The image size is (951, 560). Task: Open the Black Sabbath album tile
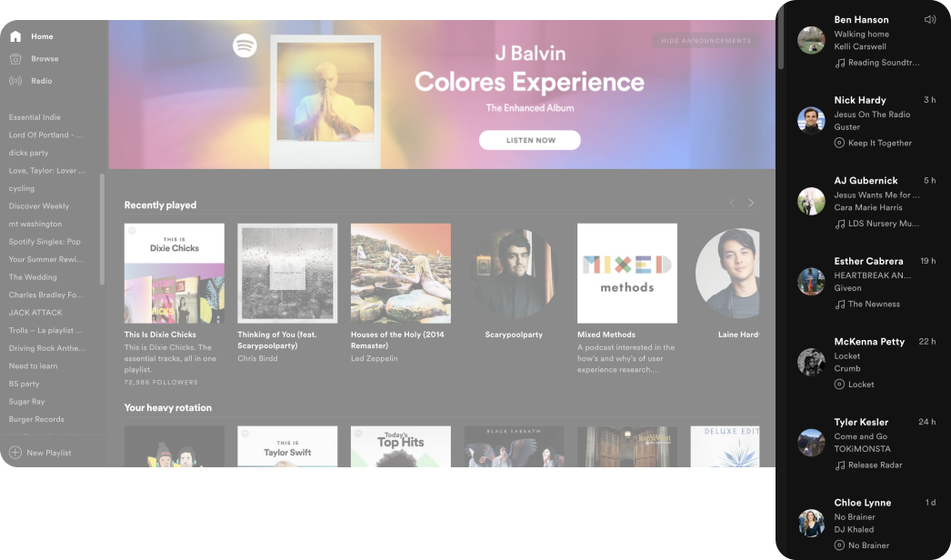point(514,446)
